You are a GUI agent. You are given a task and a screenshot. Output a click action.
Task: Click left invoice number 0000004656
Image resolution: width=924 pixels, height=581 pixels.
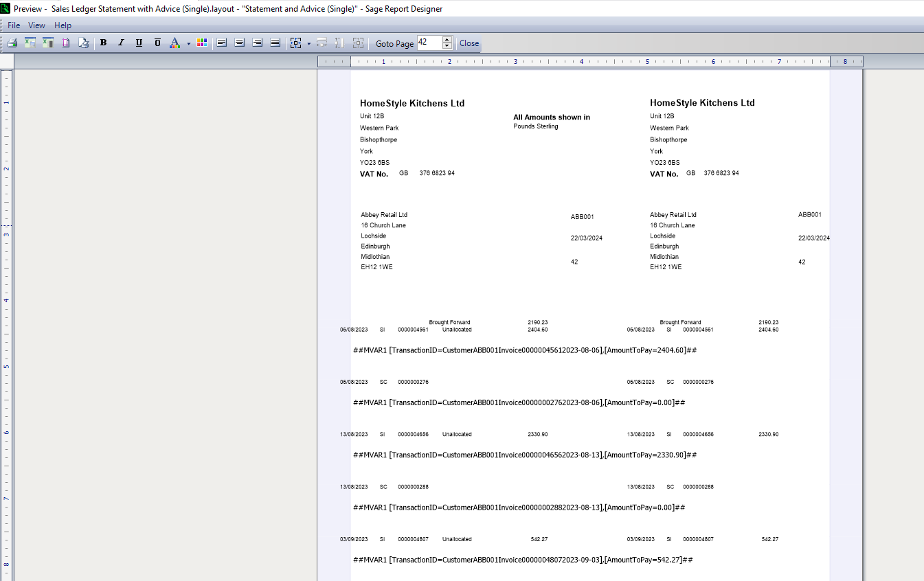point(413,435)
